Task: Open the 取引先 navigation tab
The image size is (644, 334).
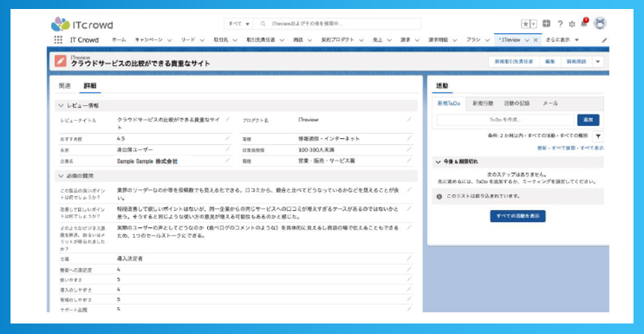Action: [x=221, y=40]
